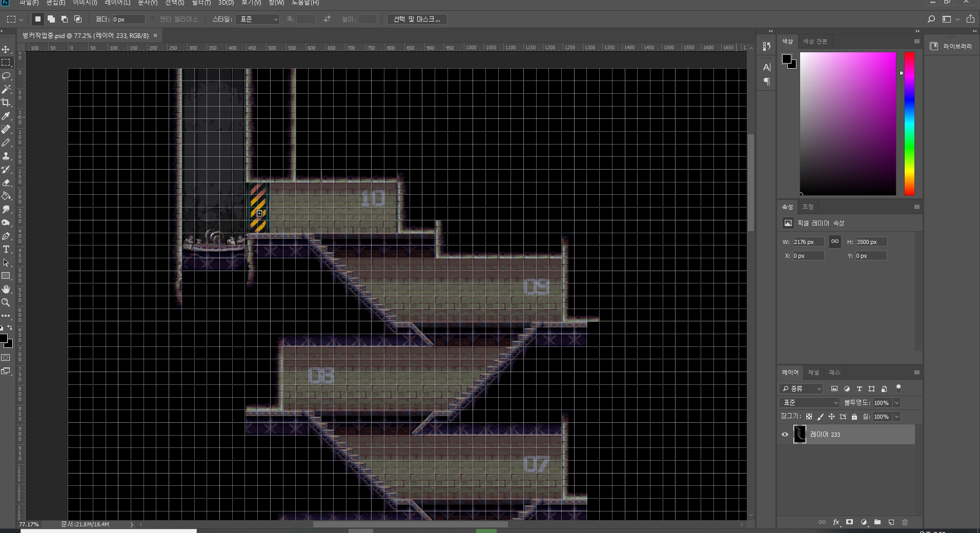Open the 라이브러리 panel

pyautogui.click(x=952, y=46)
